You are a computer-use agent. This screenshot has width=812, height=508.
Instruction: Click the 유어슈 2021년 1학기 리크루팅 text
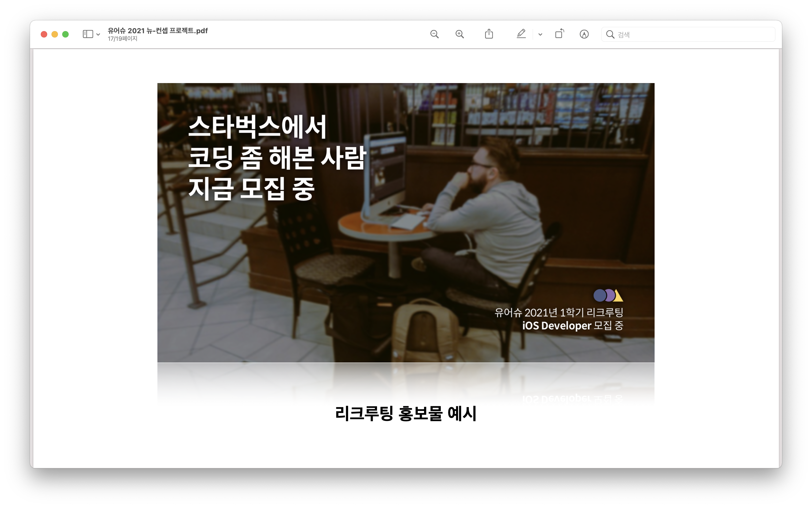[559, 313]
